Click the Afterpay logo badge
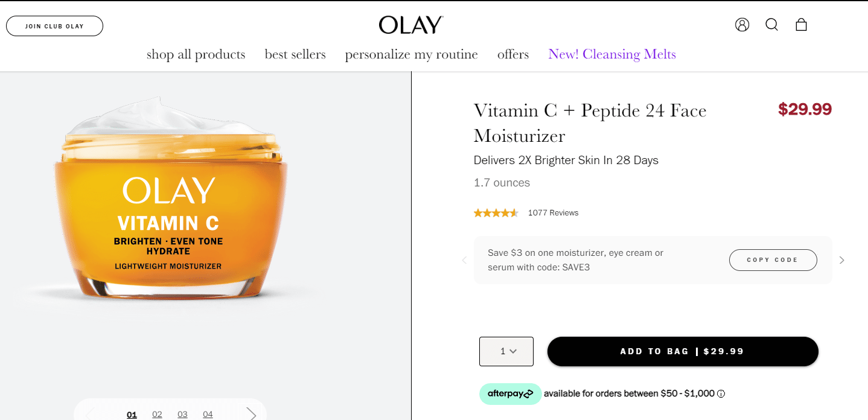The width and height of the screenshot is (868, 420). point(510,394)
